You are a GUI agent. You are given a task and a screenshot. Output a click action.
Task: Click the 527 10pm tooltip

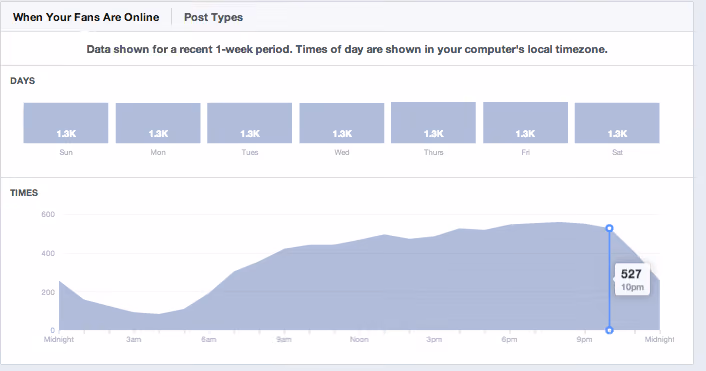[x=632, y=280]
